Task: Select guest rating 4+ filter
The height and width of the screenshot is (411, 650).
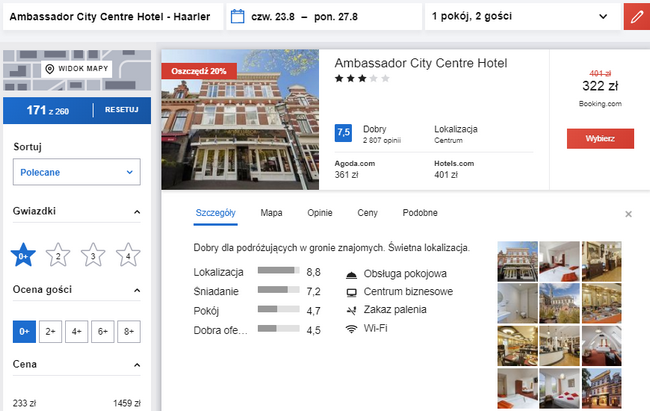Action: tap(76, 331)
